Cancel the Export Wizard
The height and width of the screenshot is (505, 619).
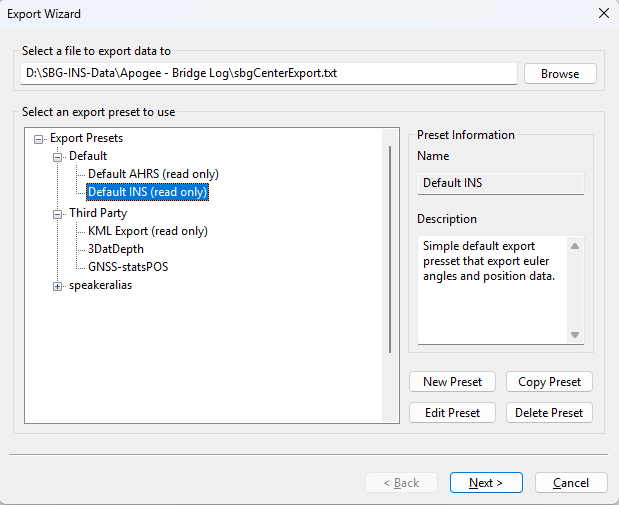(571, 483)
